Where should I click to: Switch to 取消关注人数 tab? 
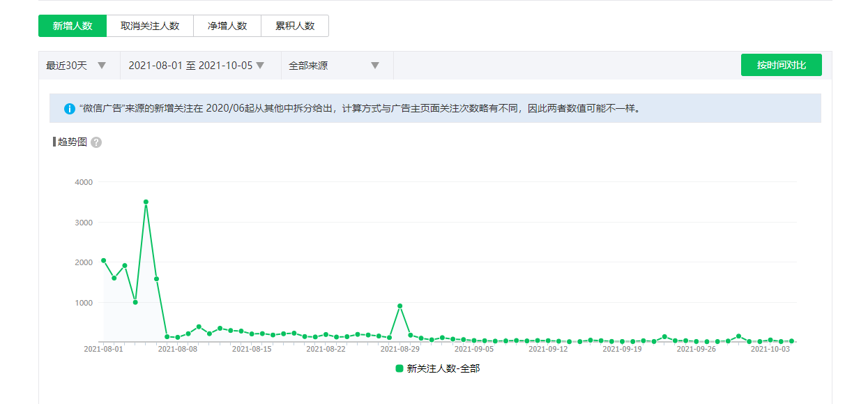pyautogui.click(x=150, y=26)
